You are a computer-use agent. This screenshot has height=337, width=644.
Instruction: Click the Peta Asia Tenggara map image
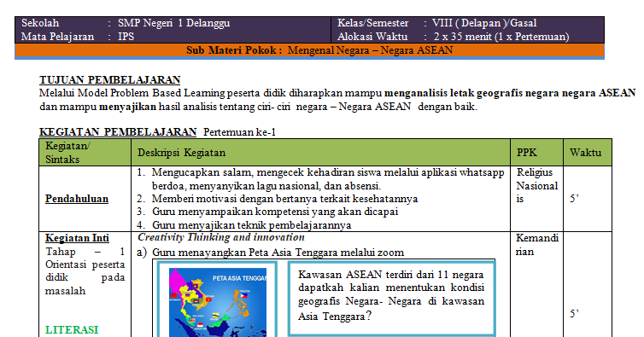click(218, 303)
